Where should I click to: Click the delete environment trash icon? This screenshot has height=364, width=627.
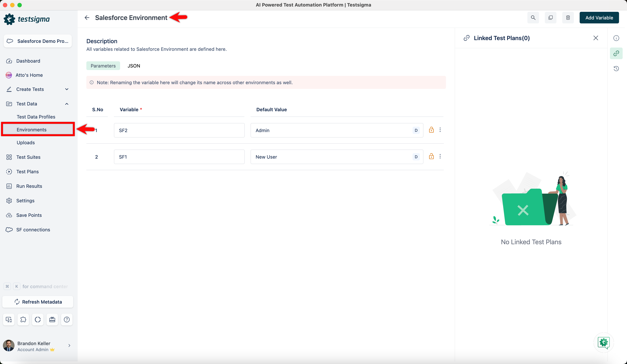[x=568, y=18]
